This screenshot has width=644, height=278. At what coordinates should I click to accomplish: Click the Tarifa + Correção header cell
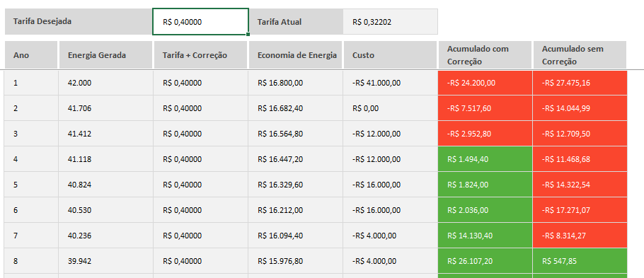click(x=200, y=55)
